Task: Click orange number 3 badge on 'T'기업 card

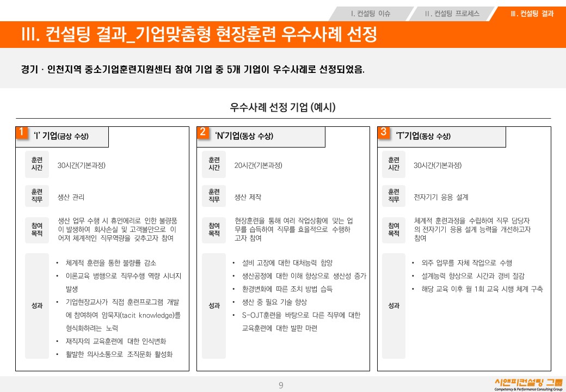Action: pyautogui.click(x=383, y=132)
